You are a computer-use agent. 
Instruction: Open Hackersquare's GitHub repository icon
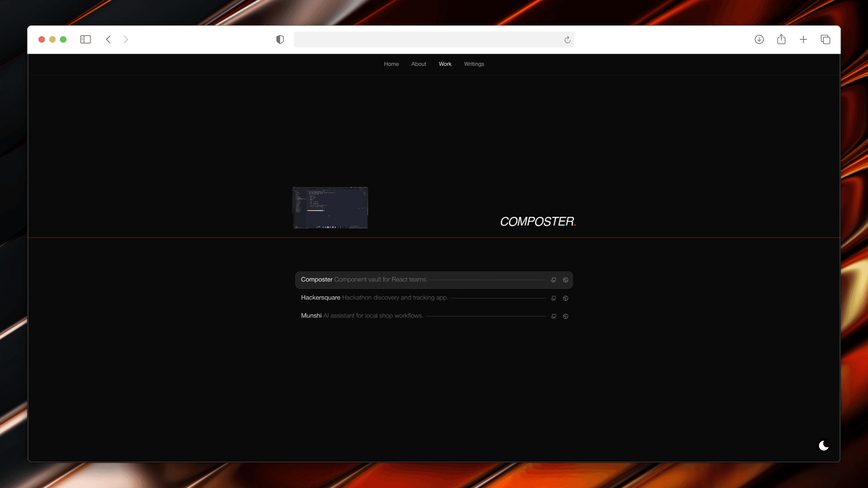click(x=553, y=298)
